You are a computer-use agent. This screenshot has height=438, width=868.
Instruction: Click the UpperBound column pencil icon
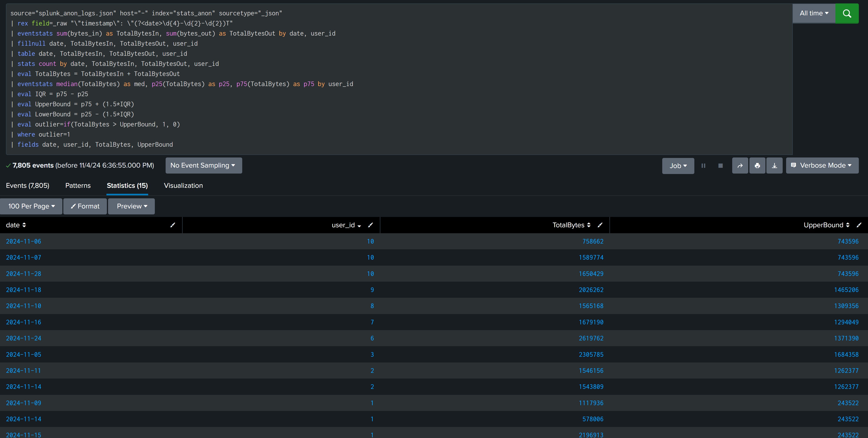click(859, 225)
